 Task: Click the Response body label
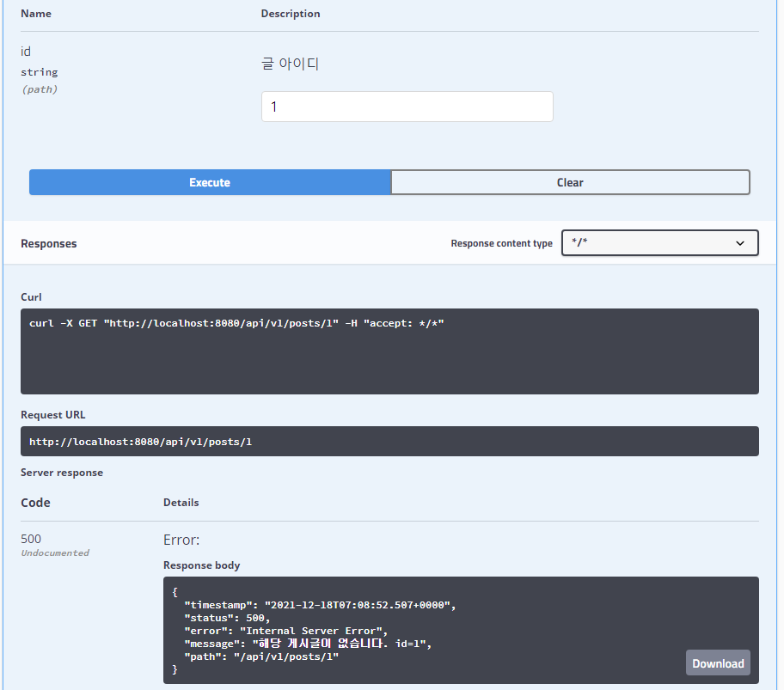coord(201,565)
